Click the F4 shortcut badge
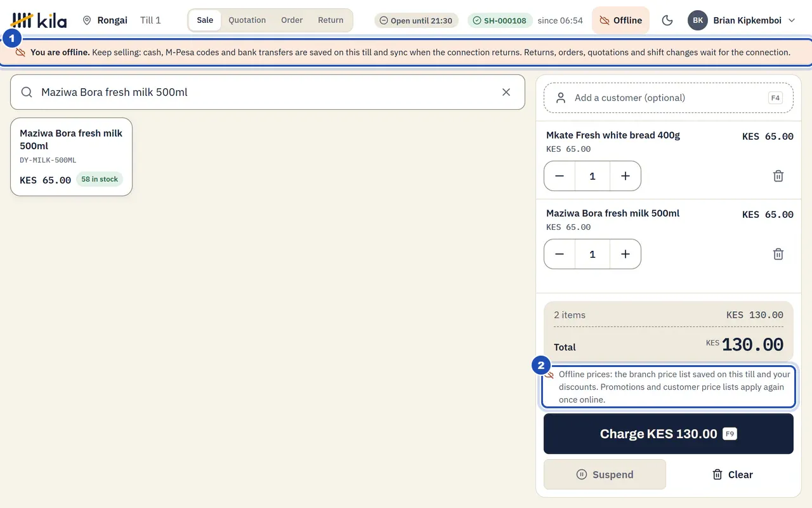Image resolution: width=812 pixels, height=508 pixels. tap(775, 98)
